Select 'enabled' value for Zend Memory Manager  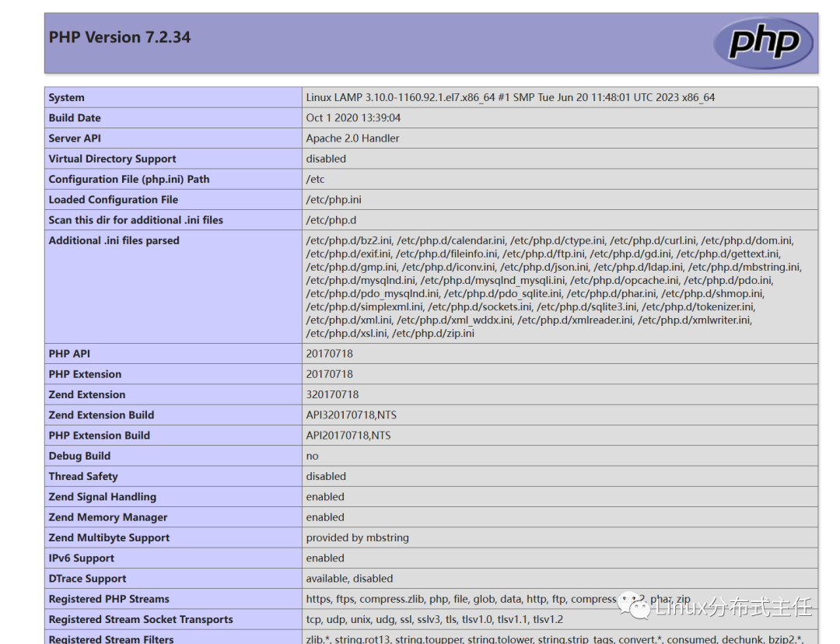click(x=324, y=517)
